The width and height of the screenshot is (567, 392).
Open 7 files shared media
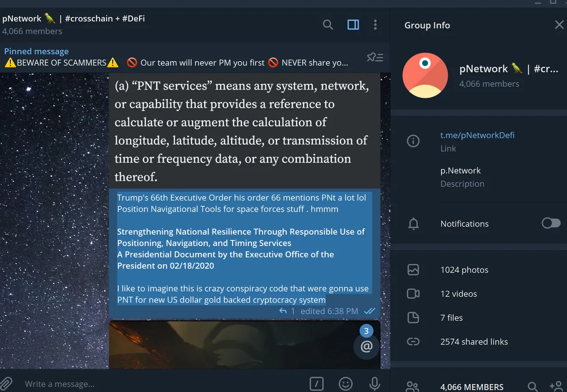click(451, 318)
